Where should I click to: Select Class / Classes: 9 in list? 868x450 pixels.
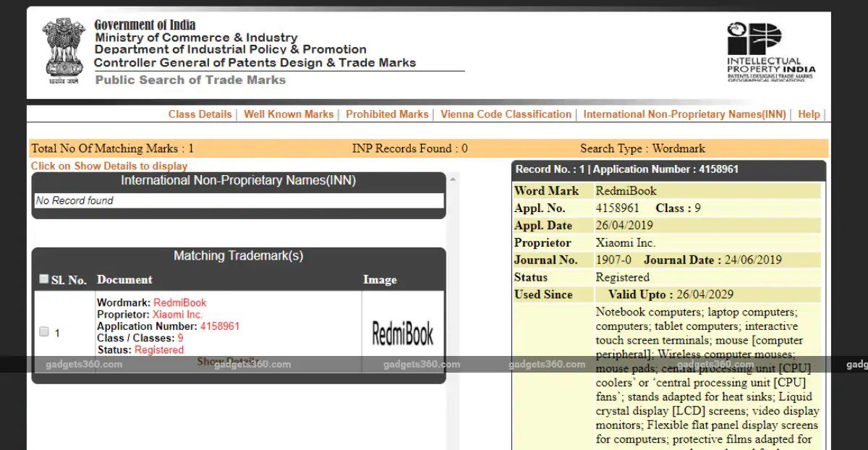point(140,338)
